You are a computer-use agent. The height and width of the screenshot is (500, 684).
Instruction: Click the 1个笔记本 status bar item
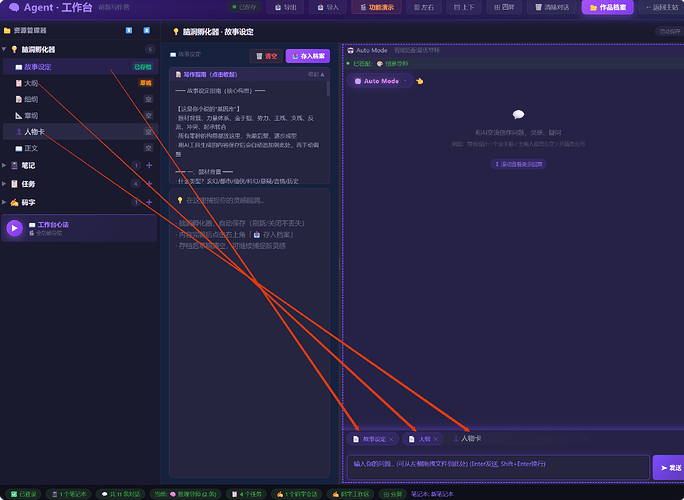(69, 494)
